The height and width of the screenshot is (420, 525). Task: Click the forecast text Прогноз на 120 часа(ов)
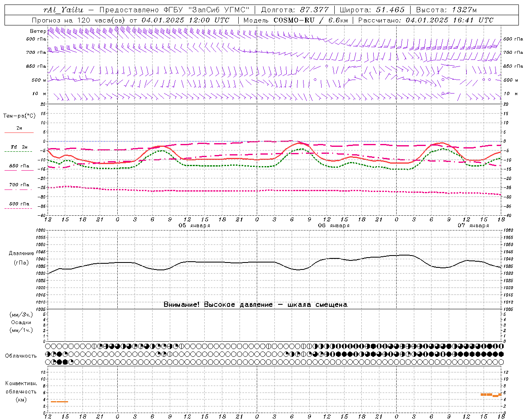click(x=79, y=20)
